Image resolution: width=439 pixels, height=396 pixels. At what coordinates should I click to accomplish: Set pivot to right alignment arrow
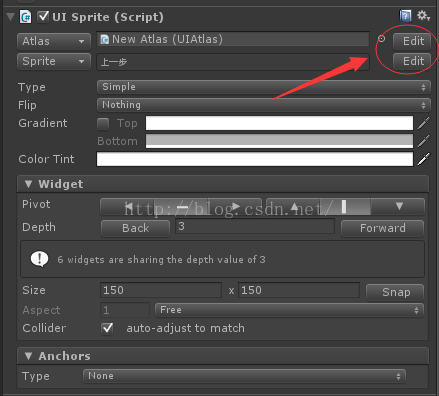point(235,207)
